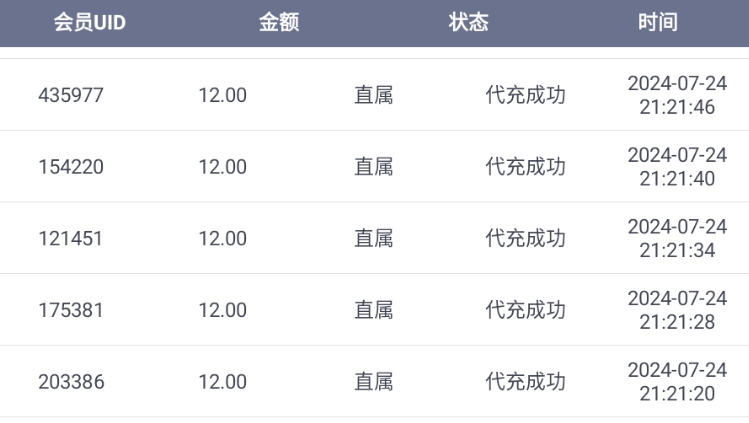Click 直属 in the UID 154220 row
This screenshot has width=749, height=423.
pyautogui.click(x=374, y=167)
